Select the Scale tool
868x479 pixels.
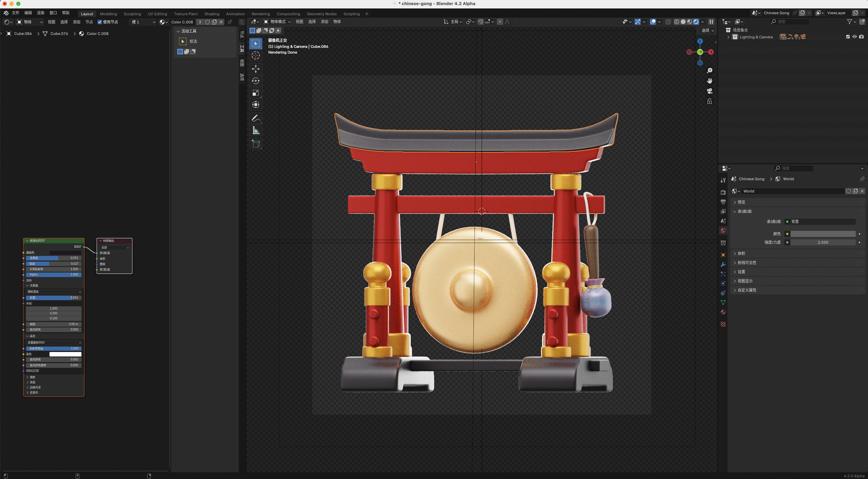(256, 93)
